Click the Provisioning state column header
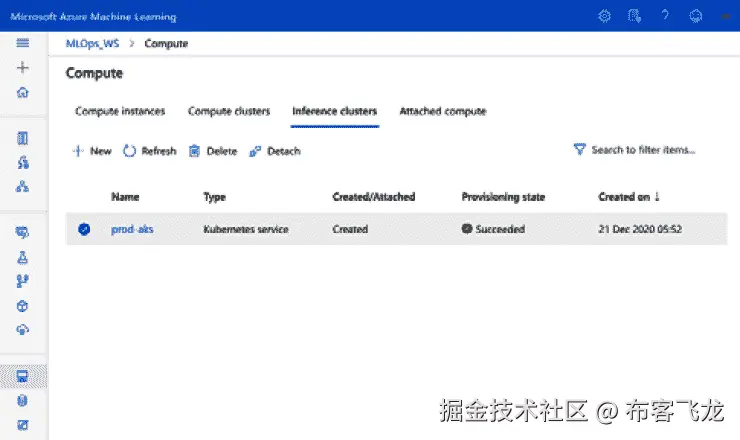The image size is (740, 440). point(503,197)
